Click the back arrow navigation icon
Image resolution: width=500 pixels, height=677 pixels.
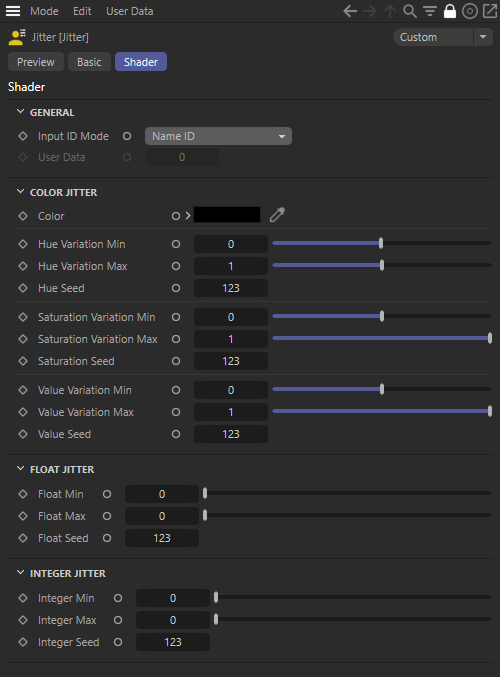click(x=350, y=11)
